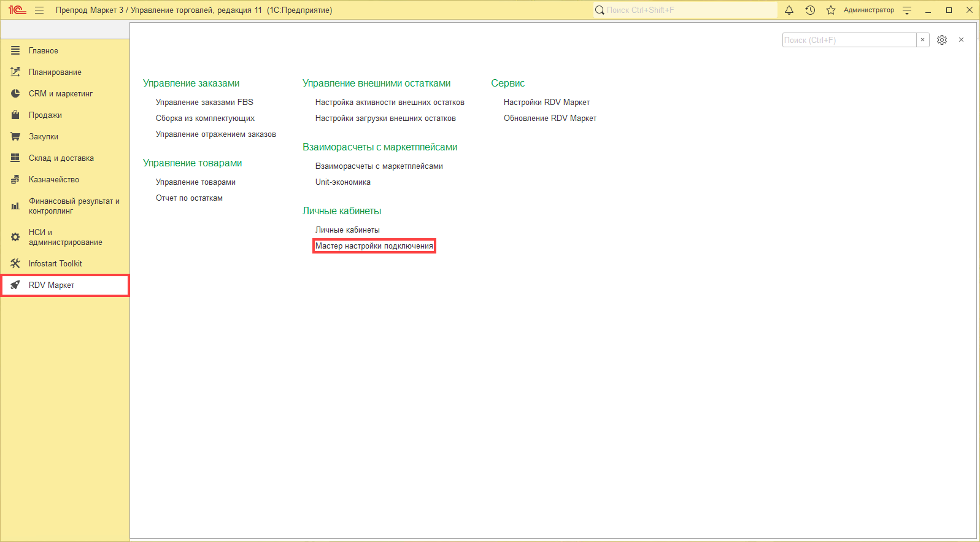Screen dimensions: 980x542
Task: Open favorites star icon
Action: 831,10
